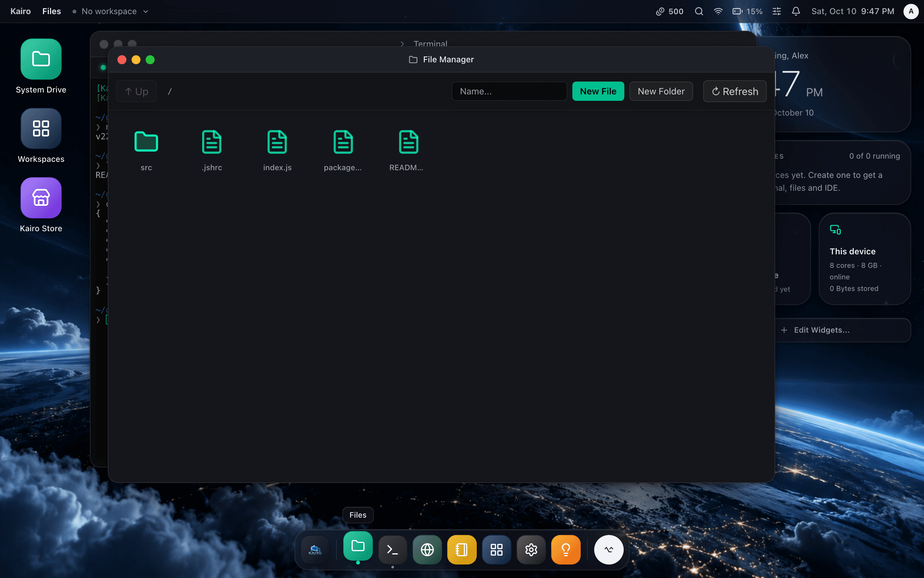
Task: Open the yellow notebook dock icon
Action: [462, 550]
